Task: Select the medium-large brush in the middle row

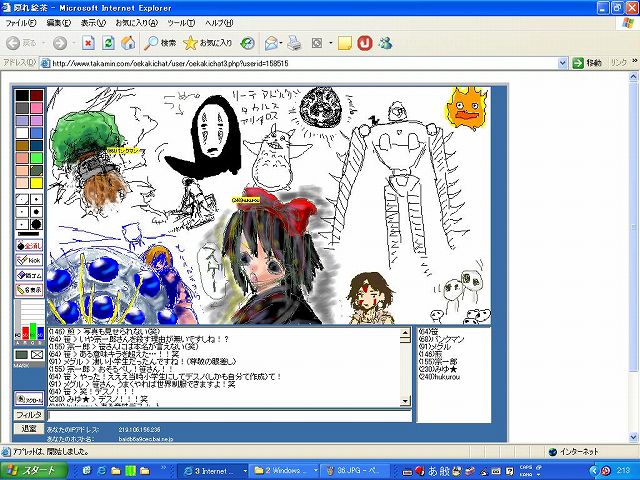Action: coord(36,212)
